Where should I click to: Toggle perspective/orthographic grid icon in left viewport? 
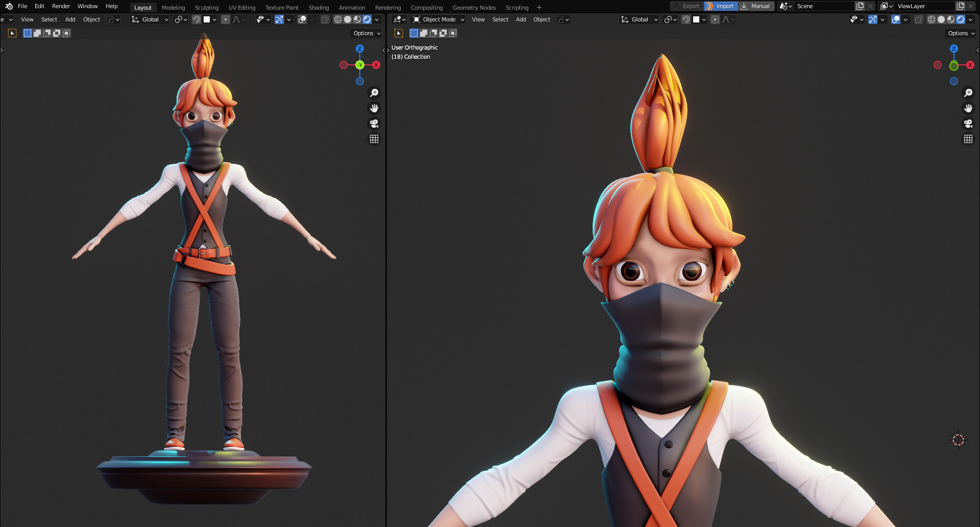[x=374, y=138]
